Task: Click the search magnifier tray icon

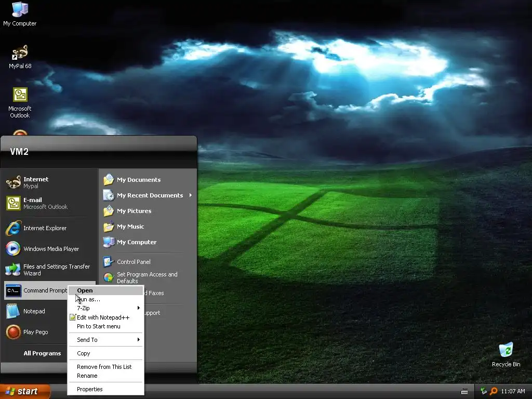Action: [x=494, y=391]
